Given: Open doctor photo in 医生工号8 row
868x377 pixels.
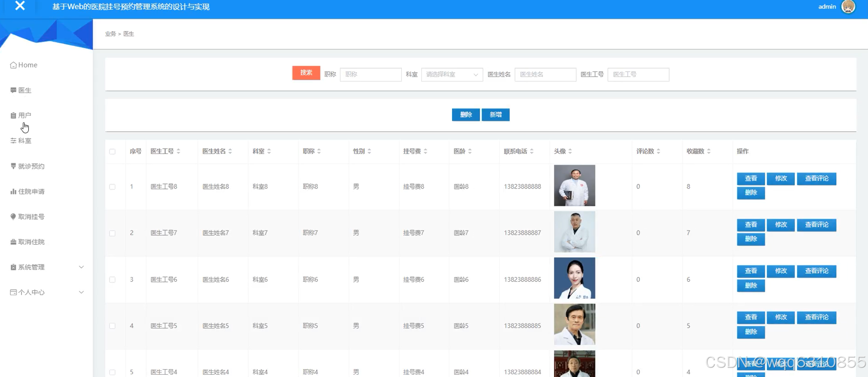Looking at the screenshot, I should point(575,185).
